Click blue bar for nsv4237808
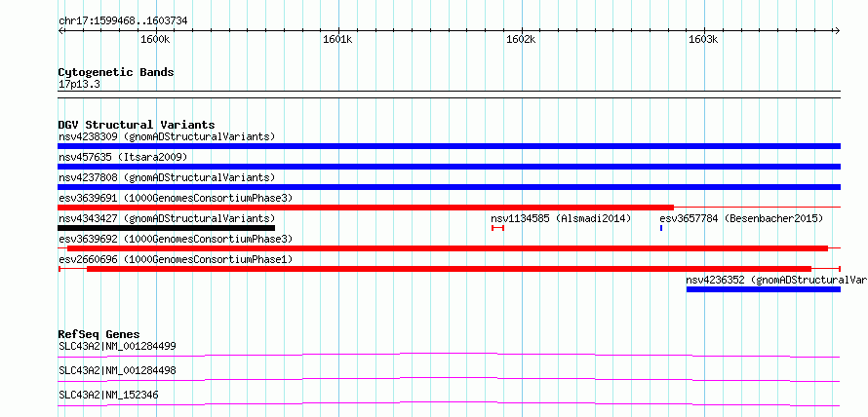This screenshot has height=417, width=868. point(449,187)
